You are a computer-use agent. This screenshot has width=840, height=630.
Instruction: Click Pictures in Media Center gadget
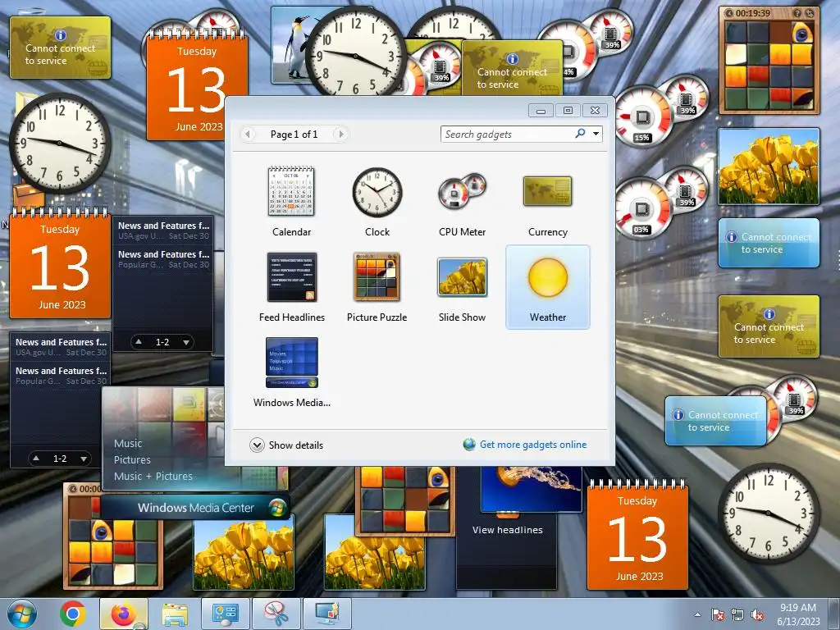pyautogui.click(x=132, y=459)
